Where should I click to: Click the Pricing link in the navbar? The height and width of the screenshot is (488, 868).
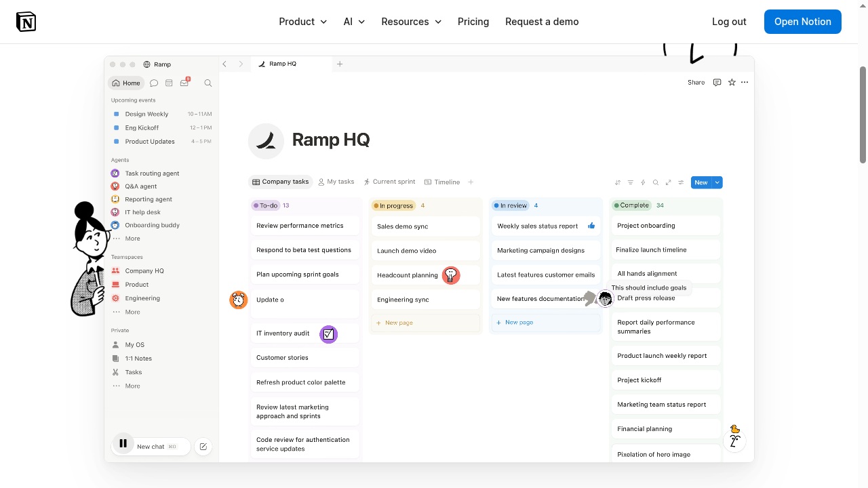pyautogui.click(x=473, y=22)
